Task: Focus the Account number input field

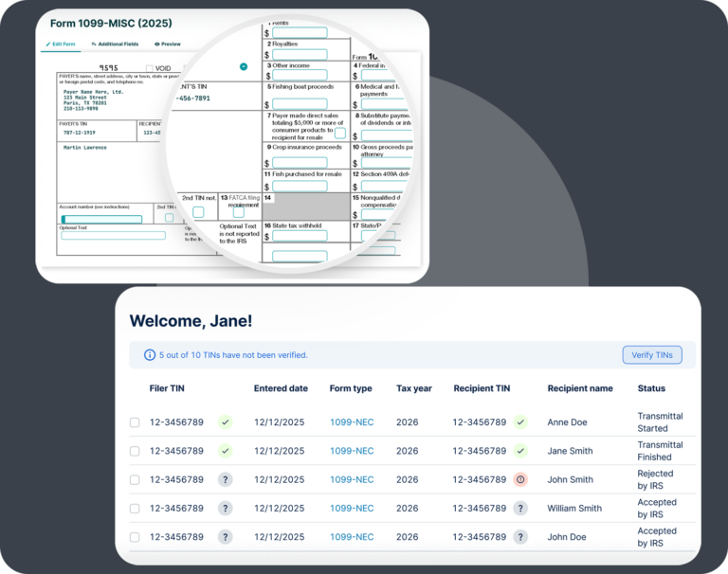Action: click(x=101, y=220)
